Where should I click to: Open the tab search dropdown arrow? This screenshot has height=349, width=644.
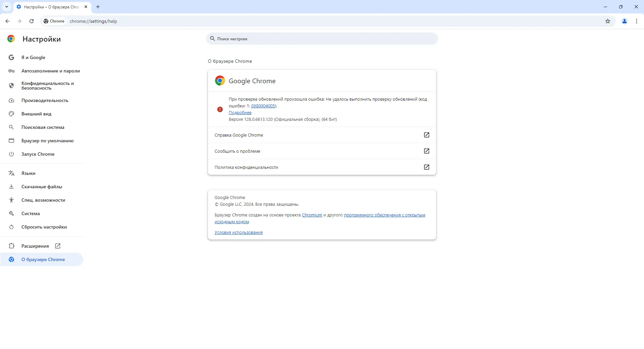coord(7,7)
